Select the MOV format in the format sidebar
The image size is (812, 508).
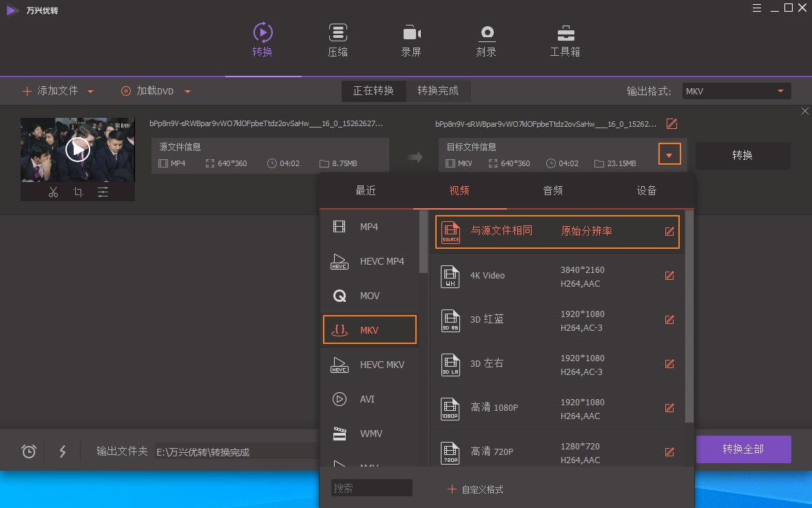[369, 295]
